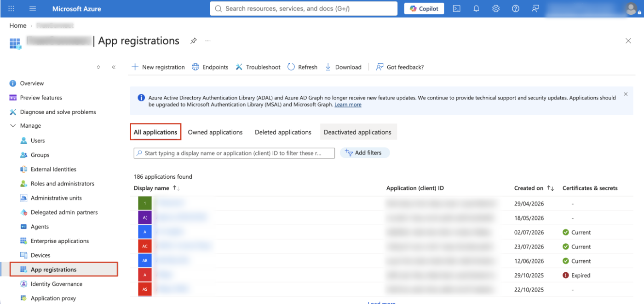Click the Application (client) ID header
Viewport: 644px width, 305px height.
click(x=415, y=188)
